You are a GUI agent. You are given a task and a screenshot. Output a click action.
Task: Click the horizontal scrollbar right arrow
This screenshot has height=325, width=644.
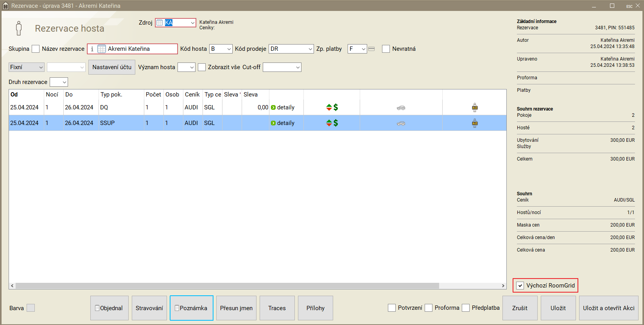[503, 286]
